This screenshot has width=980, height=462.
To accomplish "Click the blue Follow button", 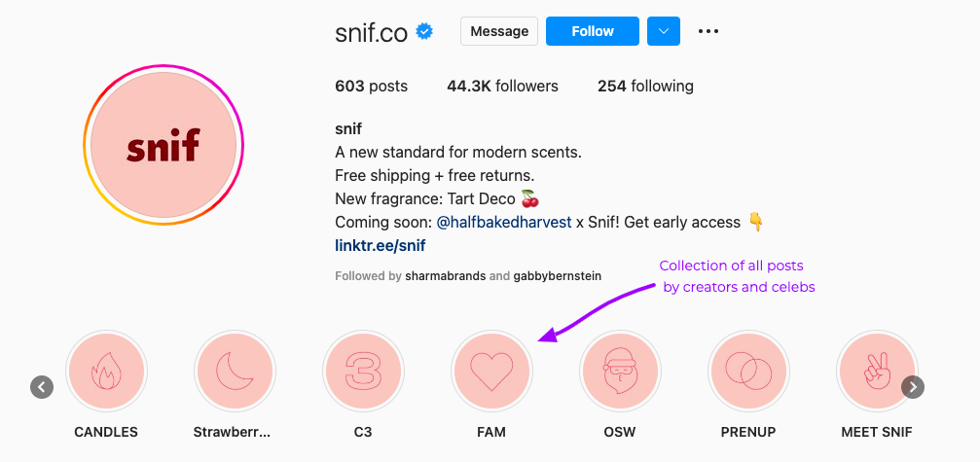I will point(593,31).
